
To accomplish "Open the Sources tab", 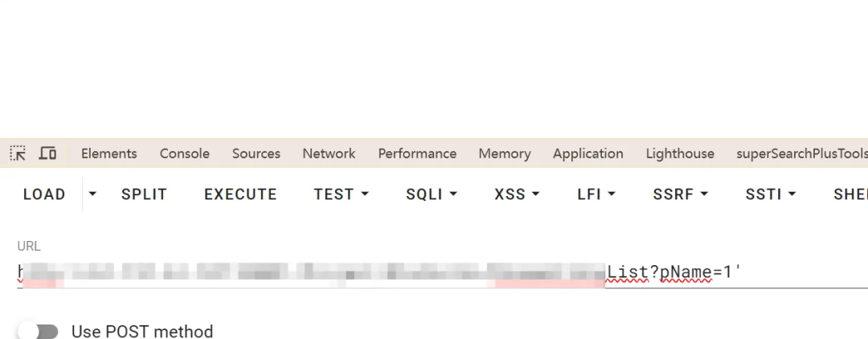I will (x=256, y=153).
